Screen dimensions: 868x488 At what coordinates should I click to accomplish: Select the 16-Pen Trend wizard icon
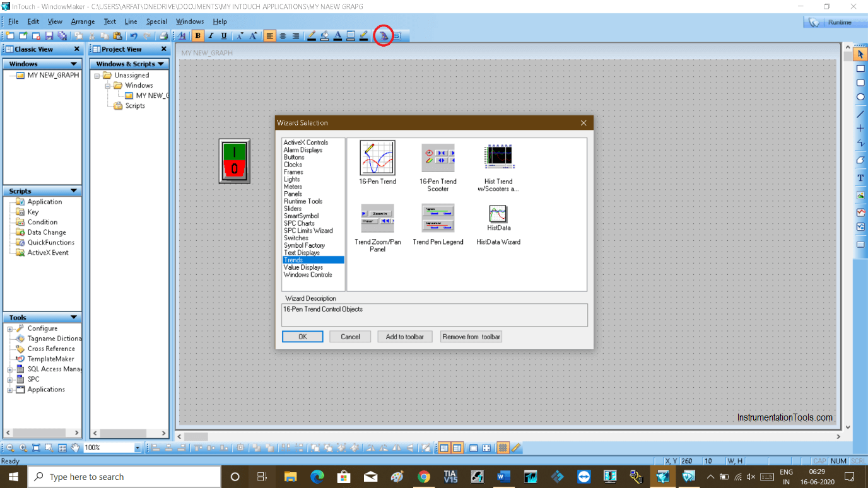point(377,158)
